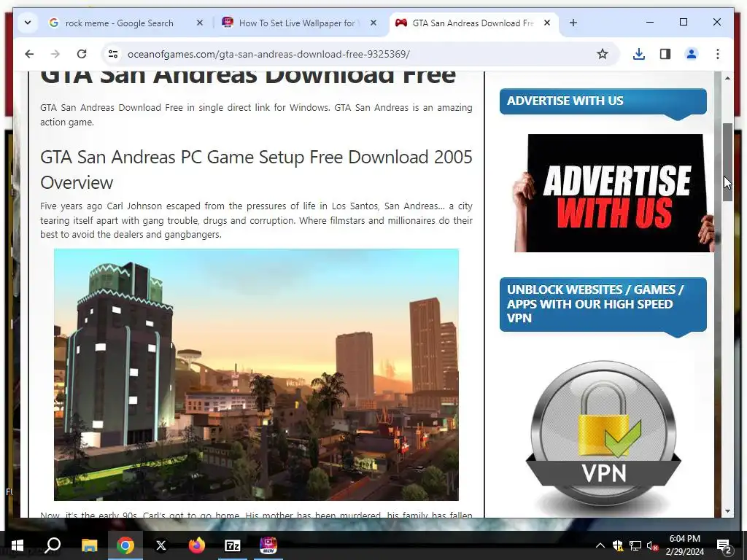Click the muted volume tray icon
747x560 pixels.
(652, 545)
